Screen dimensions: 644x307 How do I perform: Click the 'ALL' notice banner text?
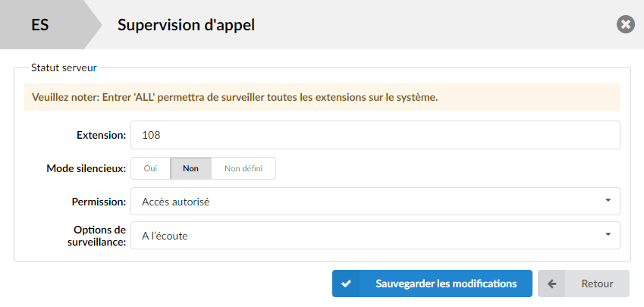tap(235, 98)
